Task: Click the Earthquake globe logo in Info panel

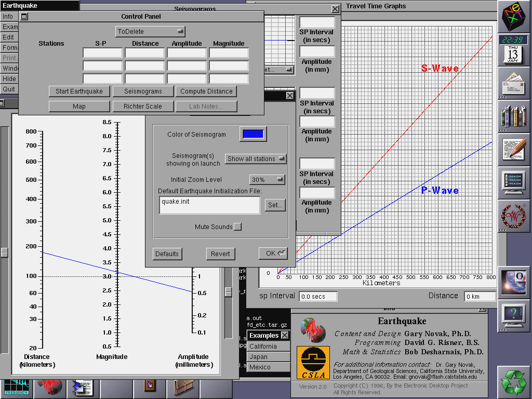Action: [x=313, y=330]
